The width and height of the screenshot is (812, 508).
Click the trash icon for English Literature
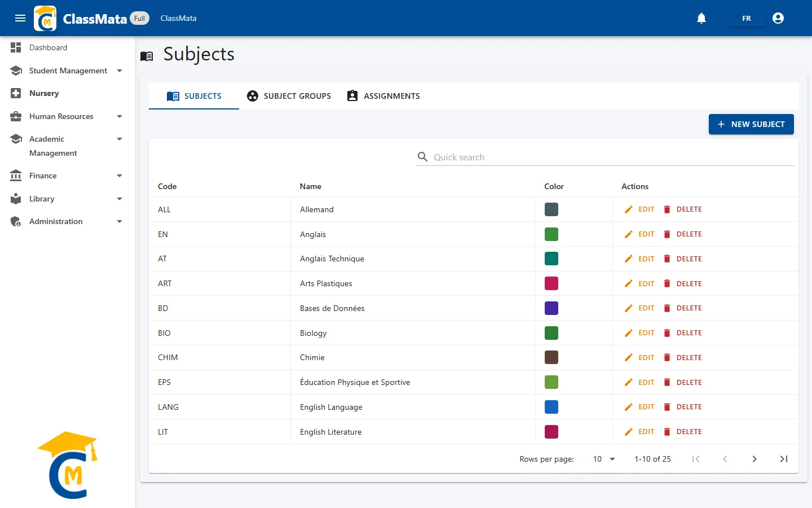coord(667,432)
